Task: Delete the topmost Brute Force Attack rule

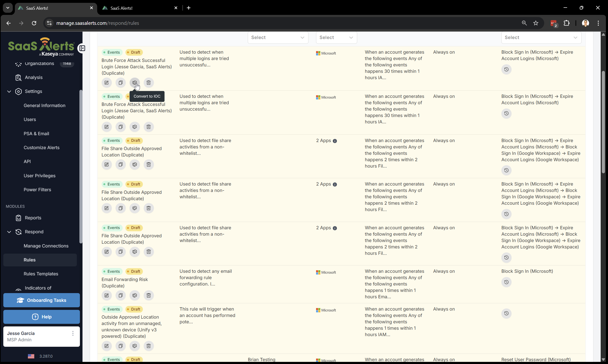Action: pos(148,83)
